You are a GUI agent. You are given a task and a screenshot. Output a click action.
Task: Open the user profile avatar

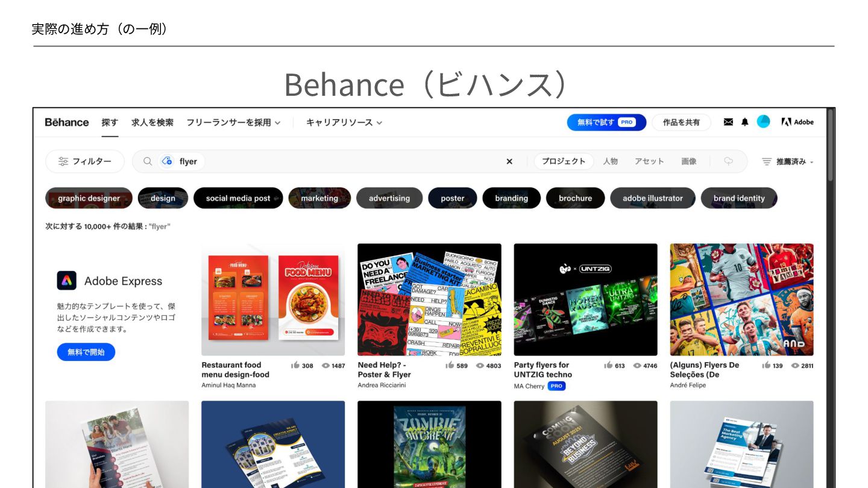[764, 122]
